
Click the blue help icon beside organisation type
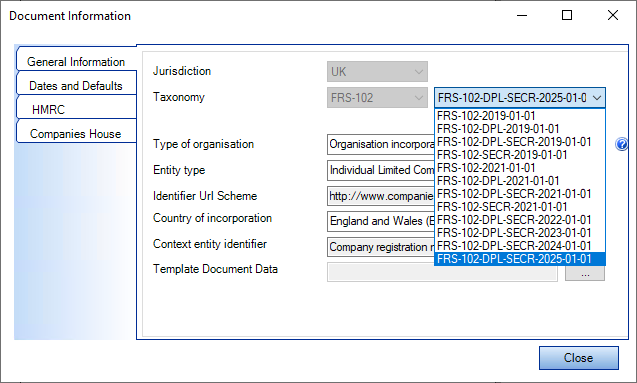622,144
